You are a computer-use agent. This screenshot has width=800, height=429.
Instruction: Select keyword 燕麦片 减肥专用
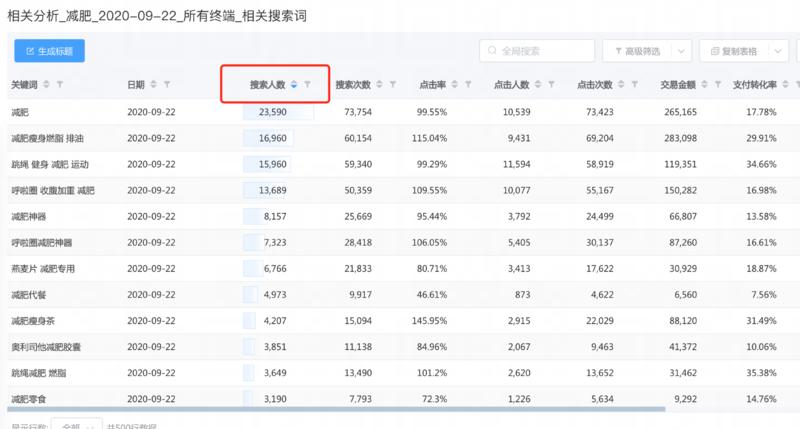coord(43,268)
